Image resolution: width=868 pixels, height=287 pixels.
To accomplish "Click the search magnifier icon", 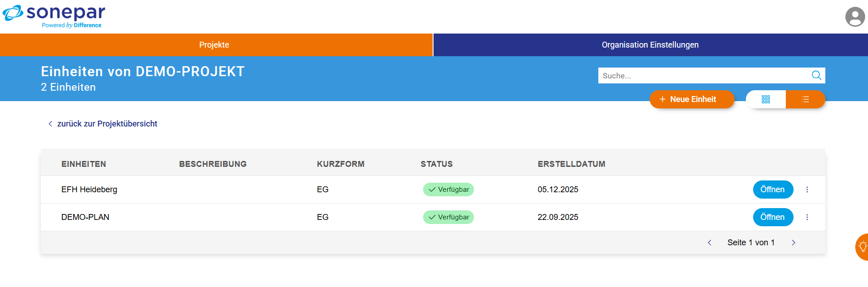I will (x=816, y=75).
